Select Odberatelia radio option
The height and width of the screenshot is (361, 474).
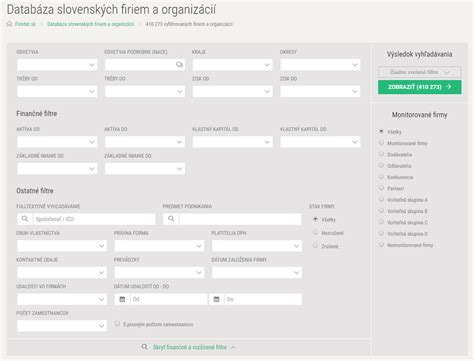pos(381,165)
